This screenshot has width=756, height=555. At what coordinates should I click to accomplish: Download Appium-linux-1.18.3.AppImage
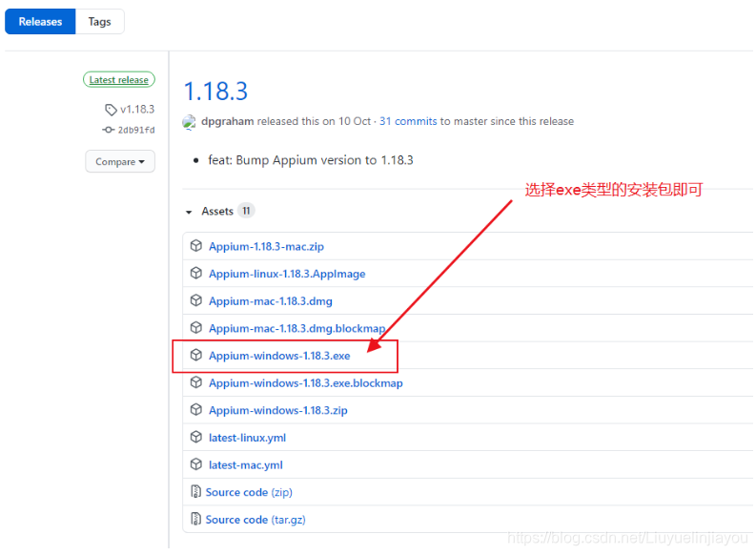(287, 274)
